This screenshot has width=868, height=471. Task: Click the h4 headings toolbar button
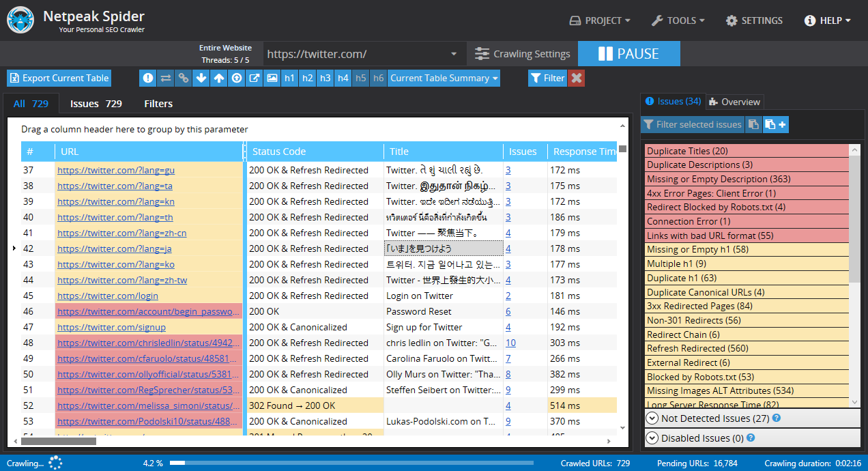pos(343,78)
